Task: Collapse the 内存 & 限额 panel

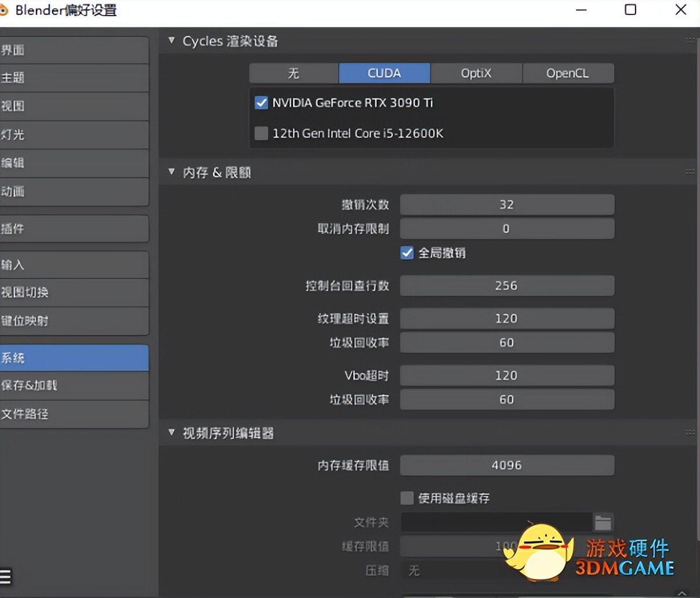Action: [x=172, y=172]
